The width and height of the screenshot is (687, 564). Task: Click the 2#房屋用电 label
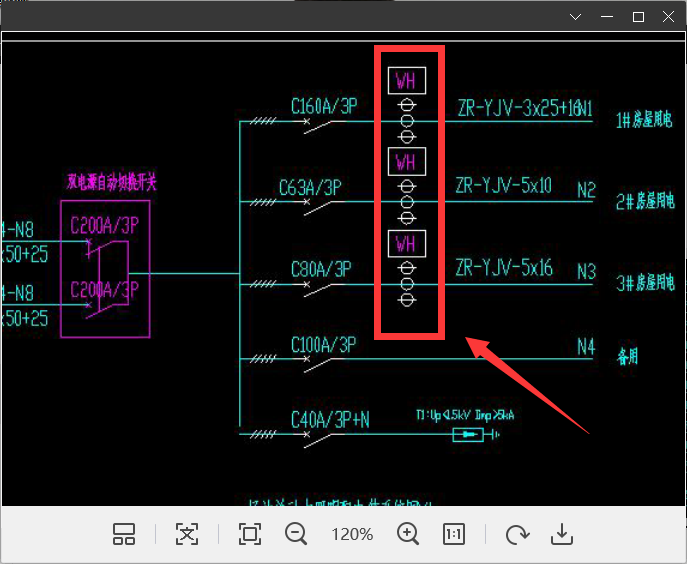[645, 201]
